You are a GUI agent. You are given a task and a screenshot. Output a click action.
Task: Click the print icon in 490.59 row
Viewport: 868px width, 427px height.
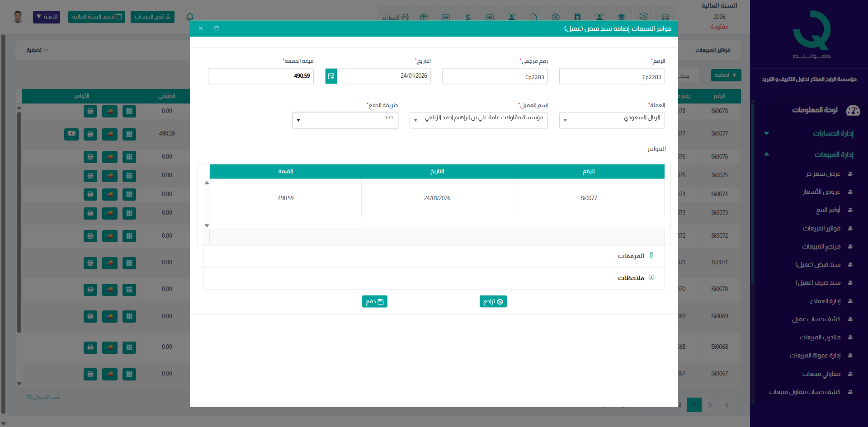coord(90,134)
